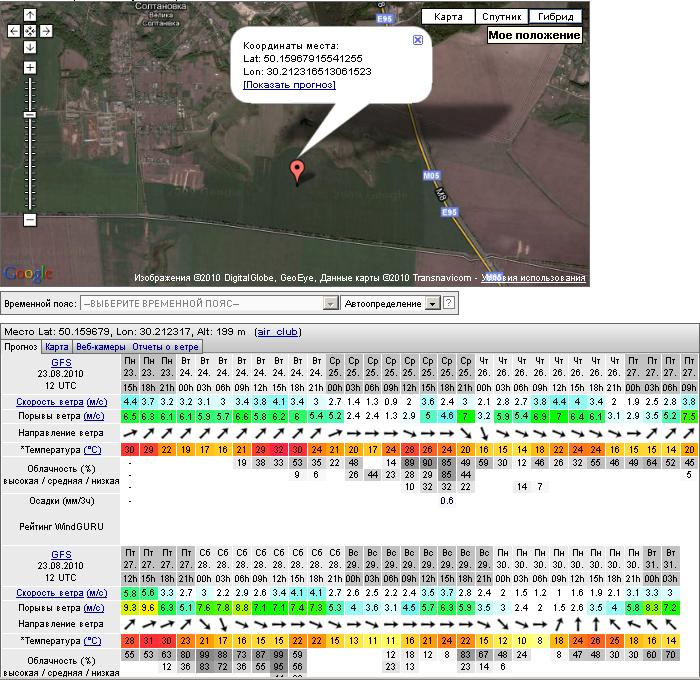
Task: Open the Веб-камеры tab
Action: pos(102,346)
